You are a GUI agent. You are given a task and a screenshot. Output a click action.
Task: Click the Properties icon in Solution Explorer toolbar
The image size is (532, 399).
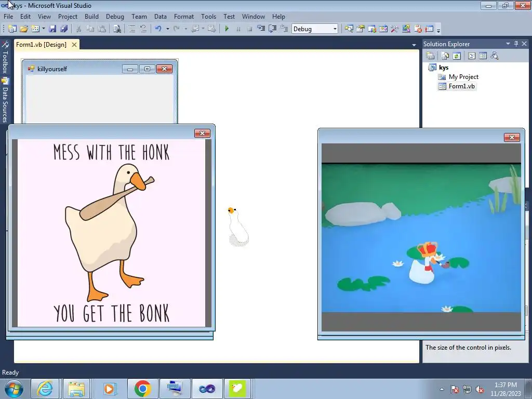(x=430, y=56)
